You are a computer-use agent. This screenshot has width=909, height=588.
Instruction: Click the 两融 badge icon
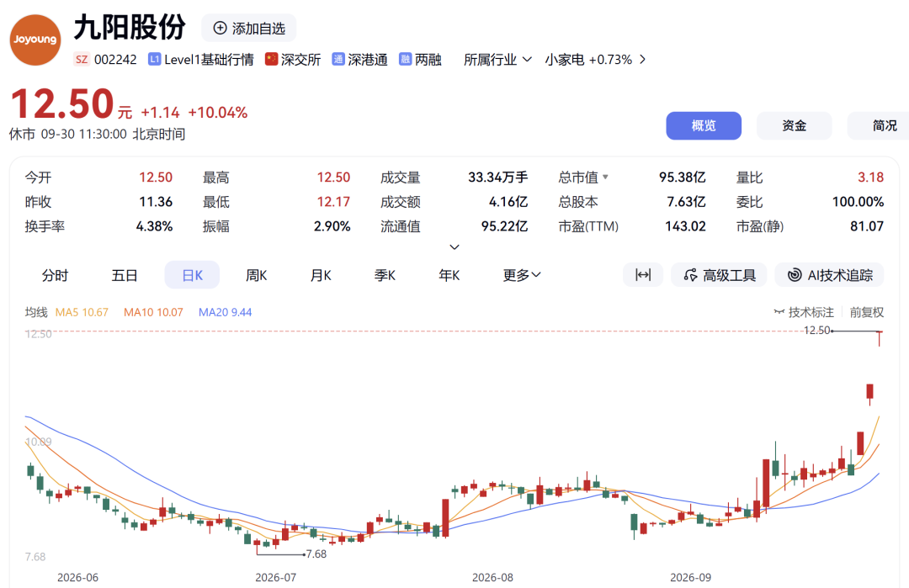405,59
